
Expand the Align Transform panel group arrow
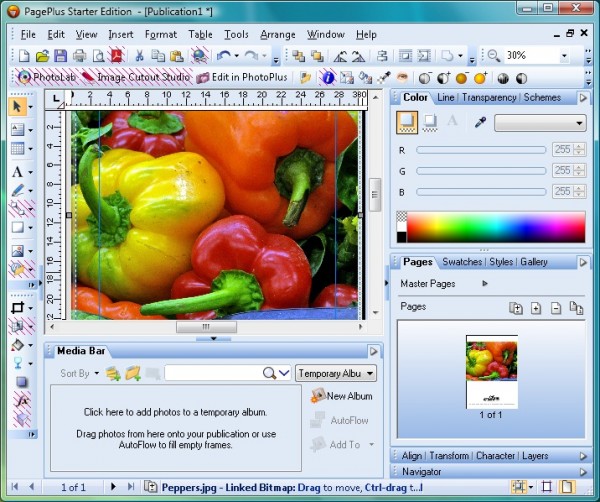point(583,456)
